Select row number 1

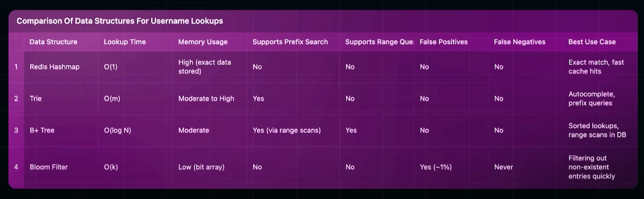16,67
